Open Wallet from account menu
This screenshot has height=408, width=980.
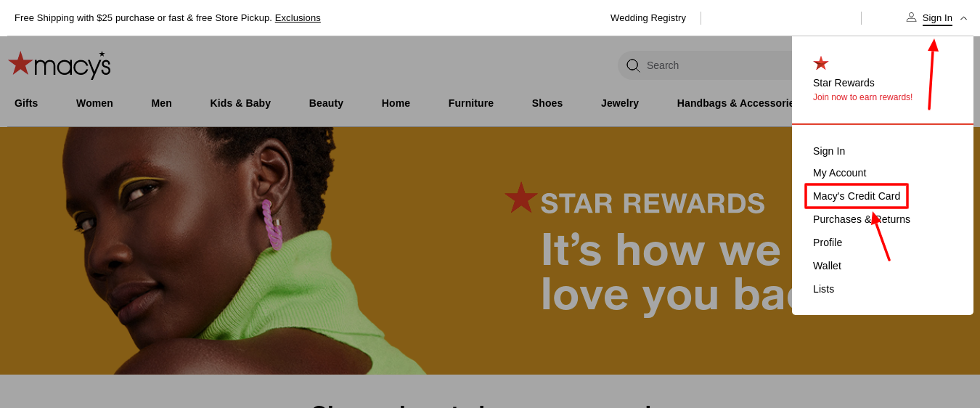827,266
